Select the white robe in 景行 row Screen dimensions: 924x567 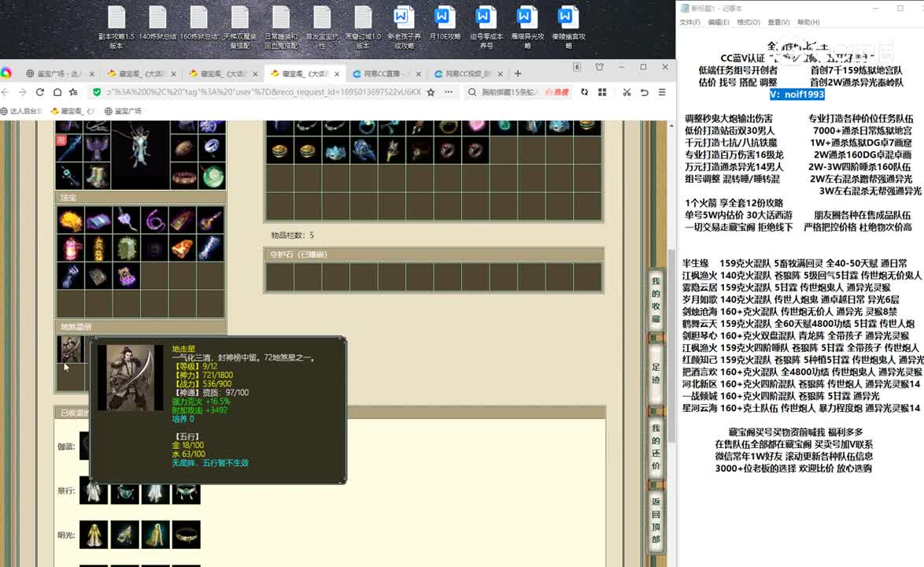94,491
